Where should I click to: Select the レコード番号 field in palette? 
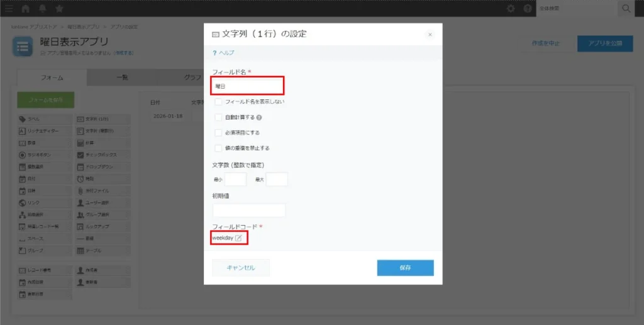tap(45, 270)
